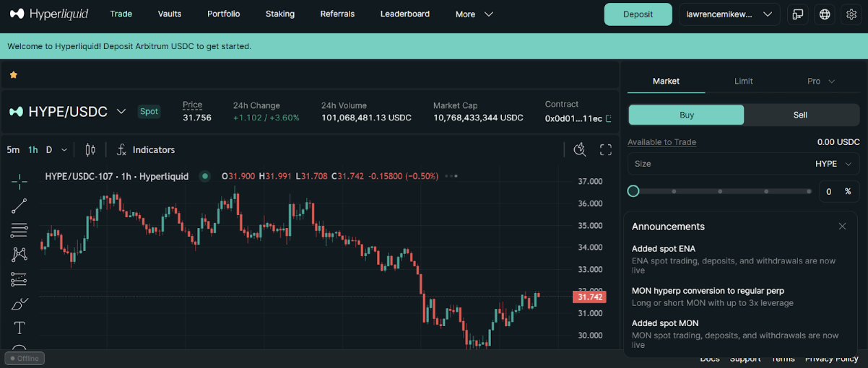Switch to the Market order tab
This screenshot has width=868, height=368.
point(666,81)
